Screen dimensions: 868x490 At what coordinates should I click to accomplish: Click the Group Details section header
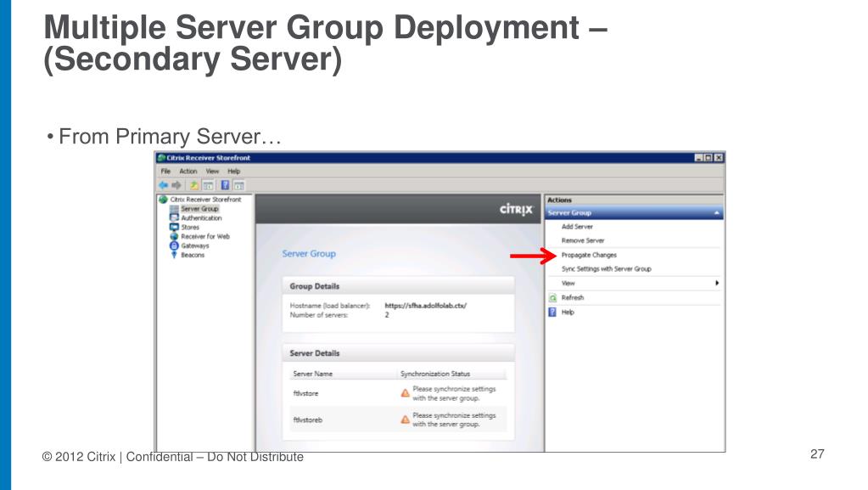[x=398, y=286]
